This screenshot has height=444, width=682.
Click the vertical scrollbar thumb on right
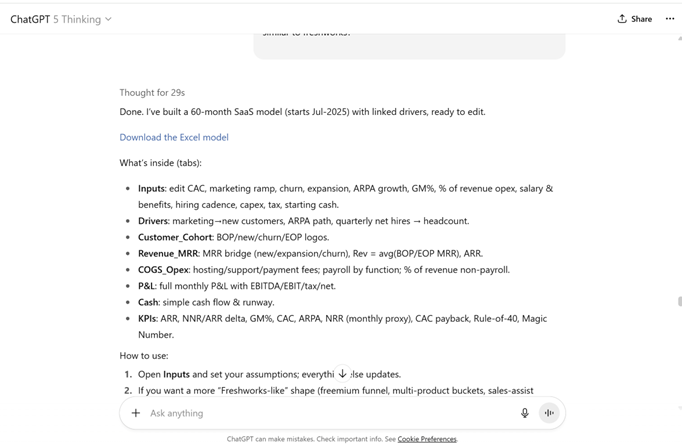[x=679, y=301]
